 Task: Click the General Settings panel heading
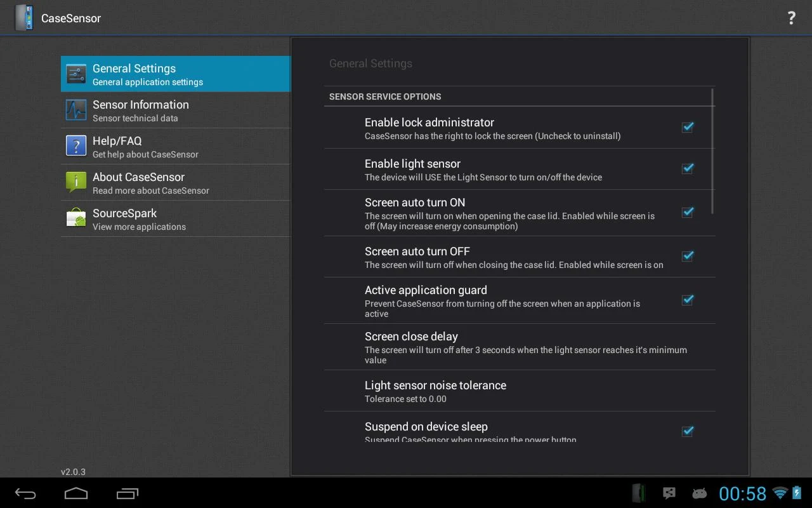click(370, 63)
